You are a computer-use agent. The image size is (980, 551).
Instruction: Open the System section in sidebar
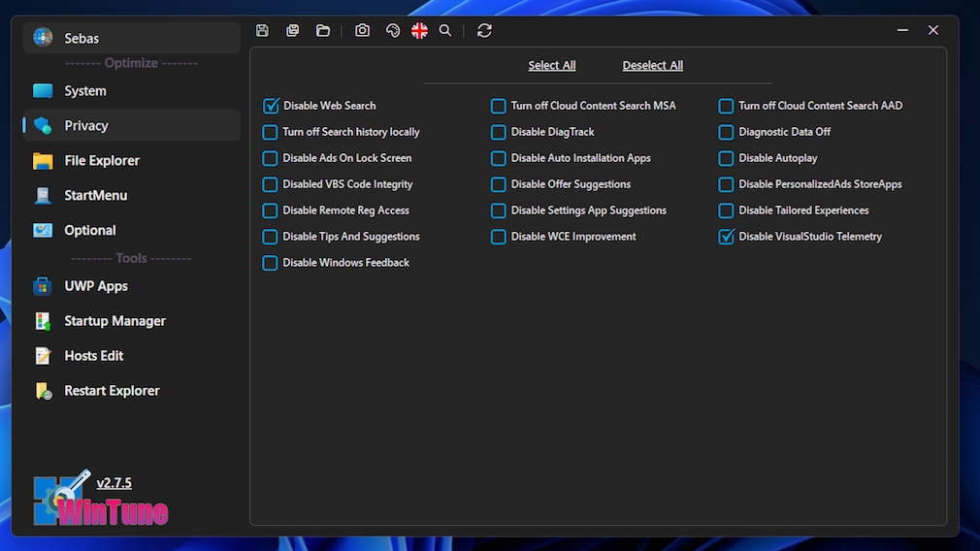85,91
